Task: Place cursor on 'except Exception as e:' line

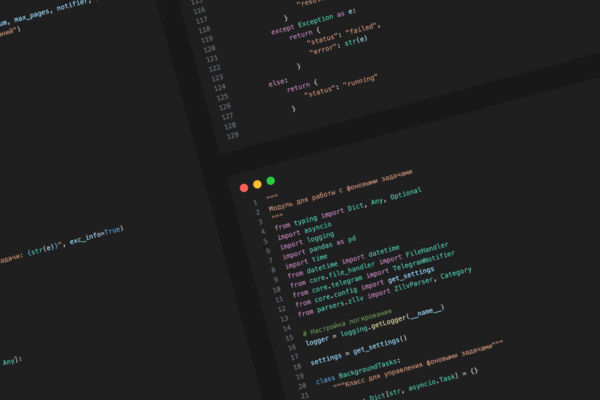Action: pos(313,23)
